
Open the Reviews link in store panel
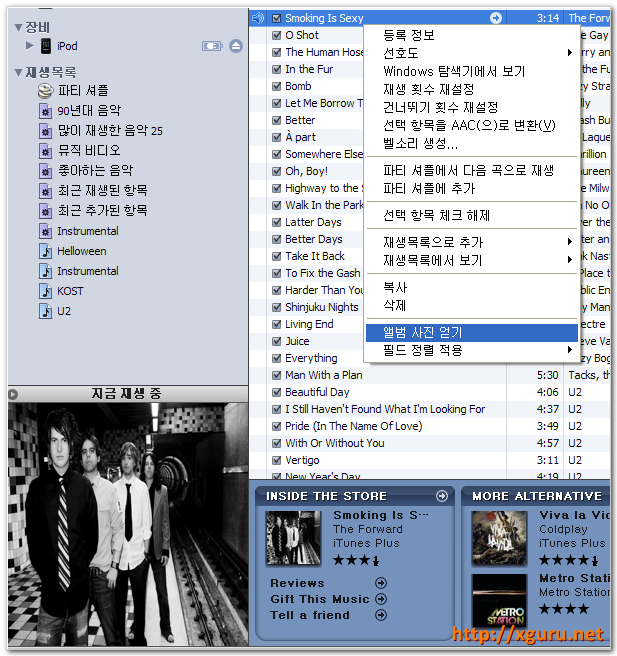coord(297,583)
